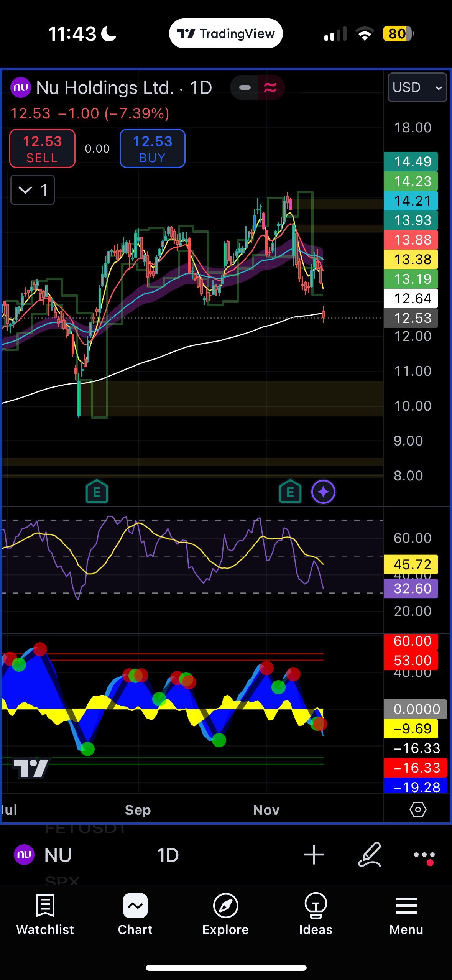Tap the 0.0000 oscillator zero label

click(x=416, y=709)
